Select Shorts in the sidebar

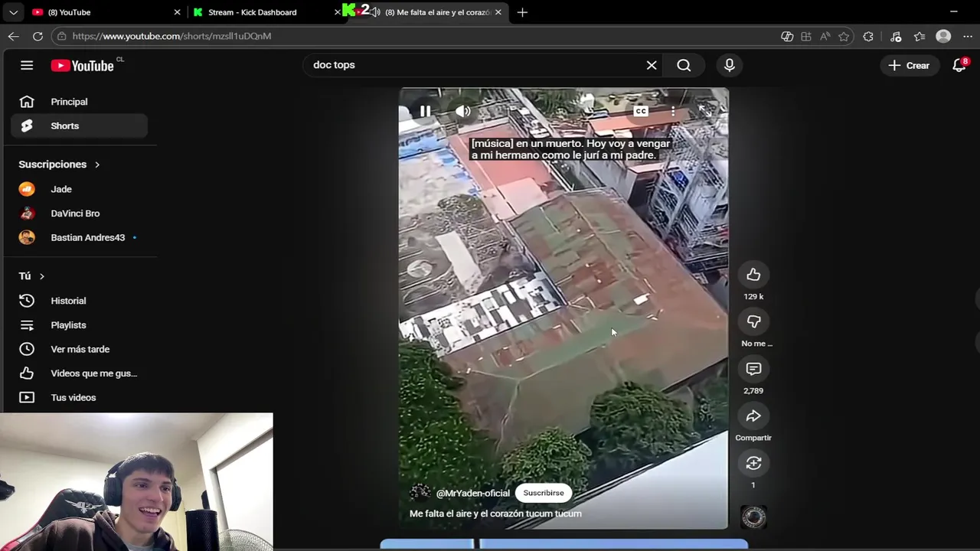click(x=80, y=126)
